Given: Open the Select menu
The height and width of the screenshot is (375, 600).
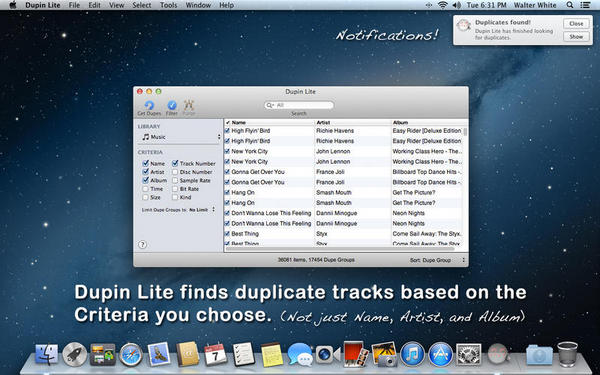Looking at the screenshot, I should 142,5.
